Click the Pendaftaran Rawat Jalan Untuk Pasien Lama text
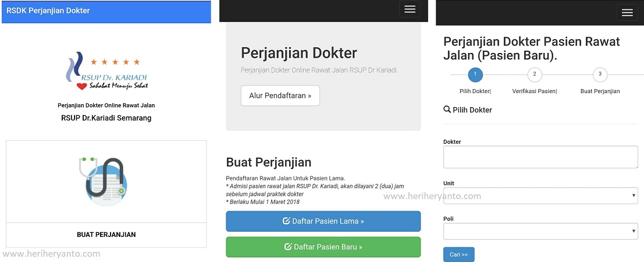This screenshot has width=644, height=266. pos(286,179)
